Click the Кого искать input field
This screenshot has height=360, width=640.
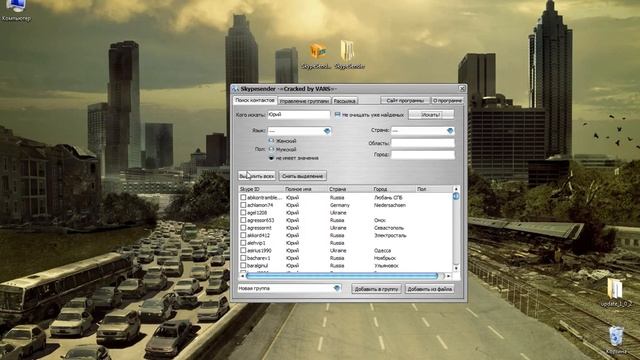[298, 115]
